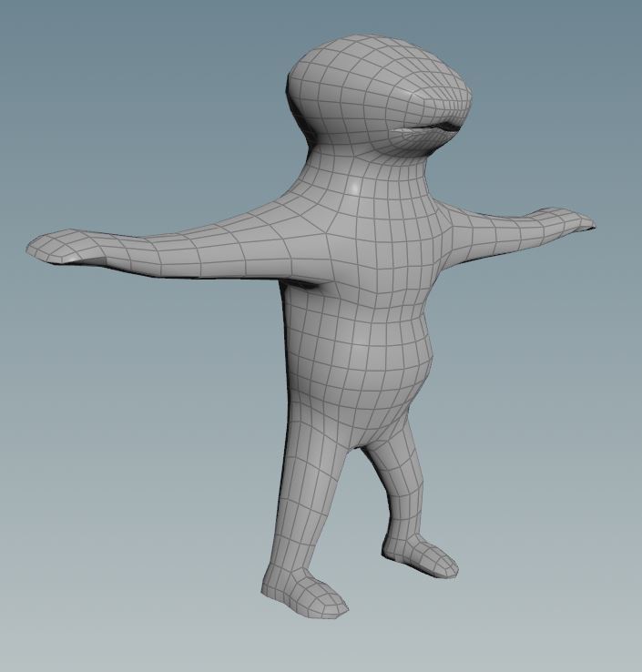The width and height of the screenshot is (642, 672).
Task: Click the character's mouth slit
Action: tap(426, 130)
